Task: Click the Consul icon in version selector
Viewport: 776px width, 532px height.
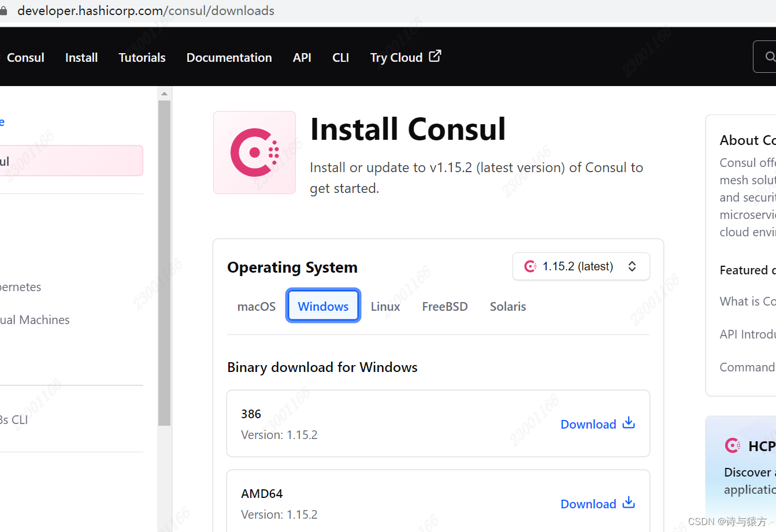Action: (530, 266)
